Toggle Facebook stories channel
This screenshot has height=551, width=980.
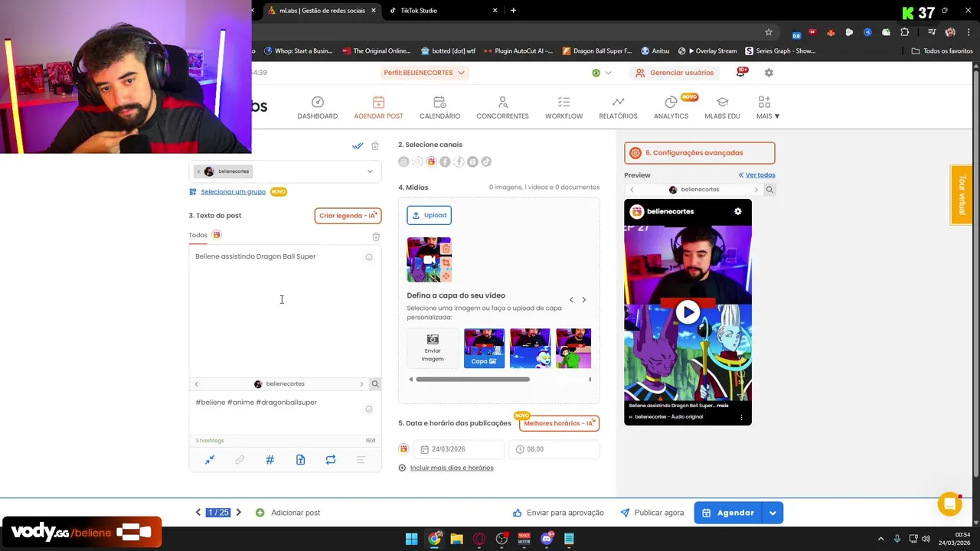tap(459, 161)
